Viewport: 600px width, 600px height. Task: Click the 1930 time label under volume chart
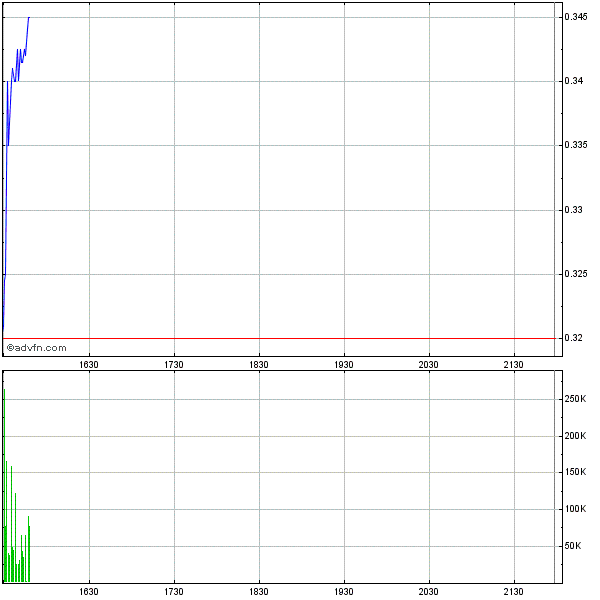(344, 592)
